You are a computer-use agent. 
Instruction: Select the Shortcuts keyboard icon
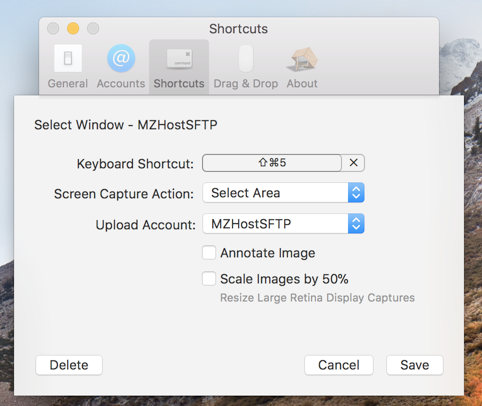pyautogui.click(x=179, y=59)
